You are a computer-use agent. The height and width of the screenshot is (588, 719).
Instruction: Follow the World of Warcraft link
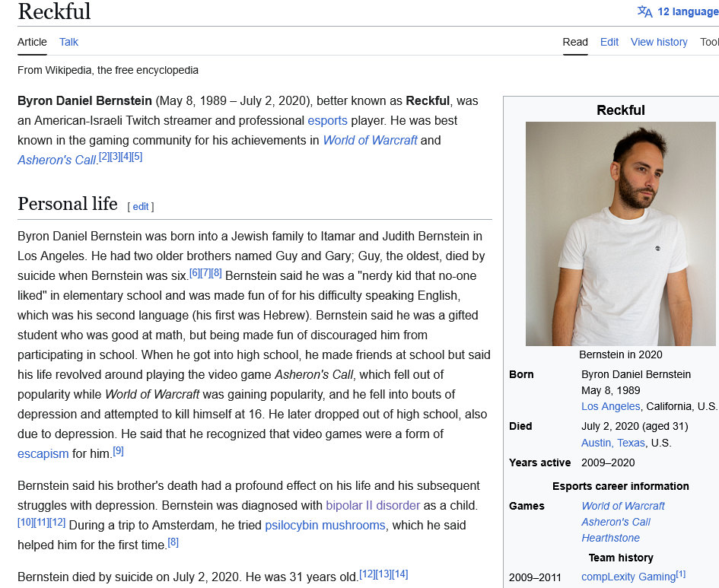(x=370, y=140)
